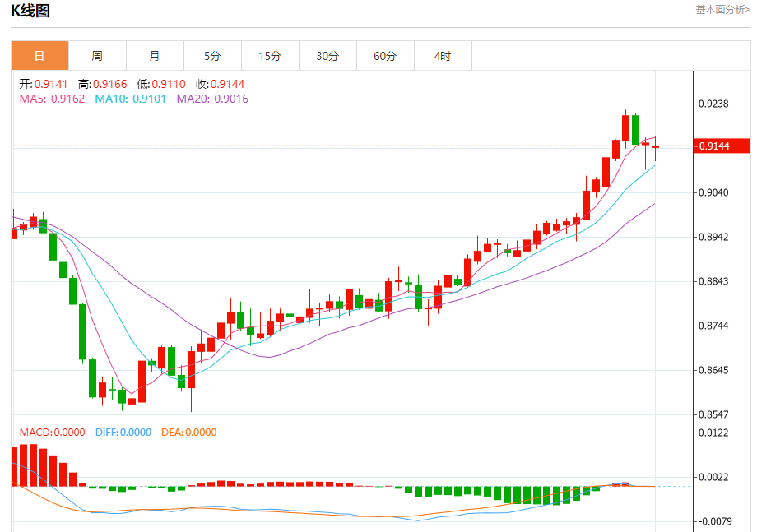Image resolution: width=757 pixels, height=532 pixels.
Task: Click the 开:0.9141 open price text
Action: [44, 84]
